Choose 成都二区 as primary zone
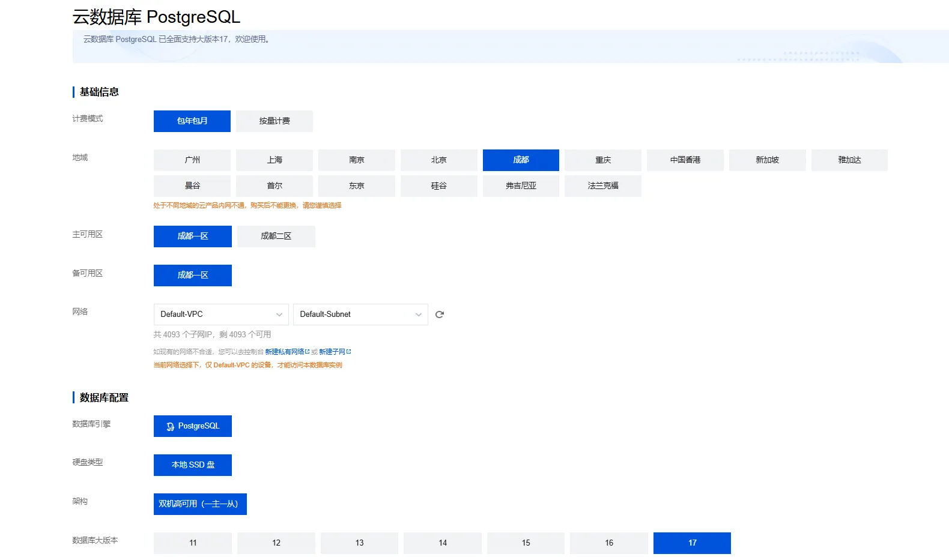 click(276, 236)
